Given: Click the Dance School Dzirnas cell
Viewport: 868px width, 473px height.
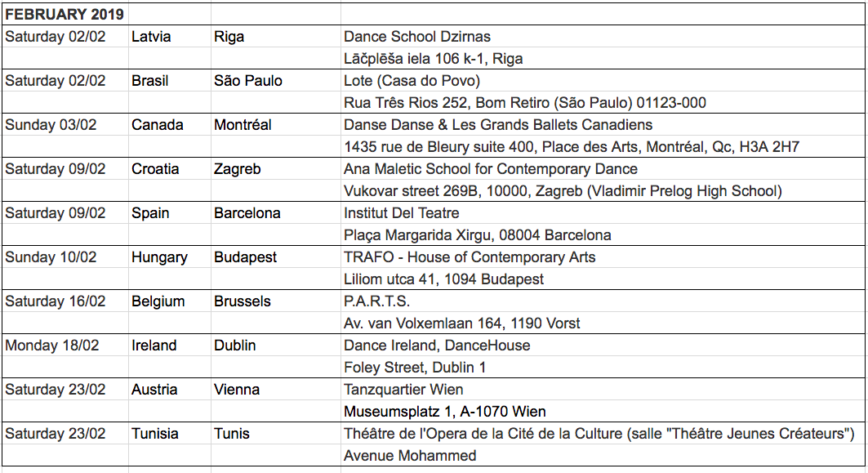Looking at the screenshot, I should click(x=603, y=37).
